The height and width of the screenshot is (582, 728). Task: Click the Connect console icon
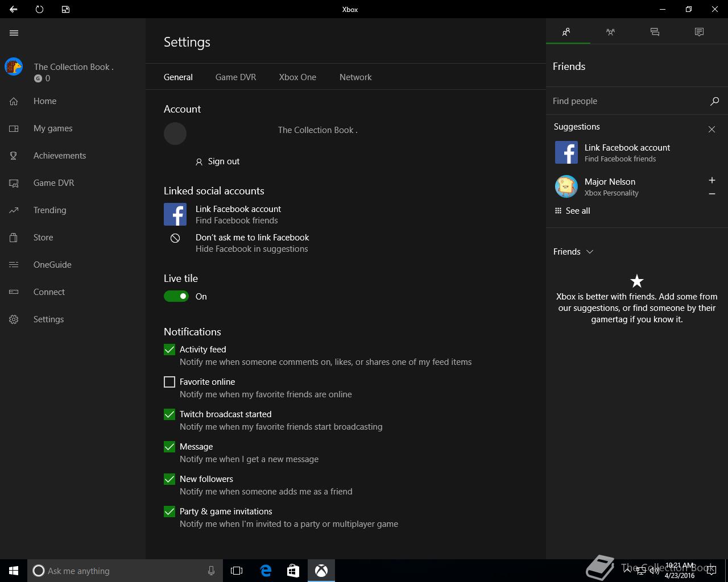[14, 292]
